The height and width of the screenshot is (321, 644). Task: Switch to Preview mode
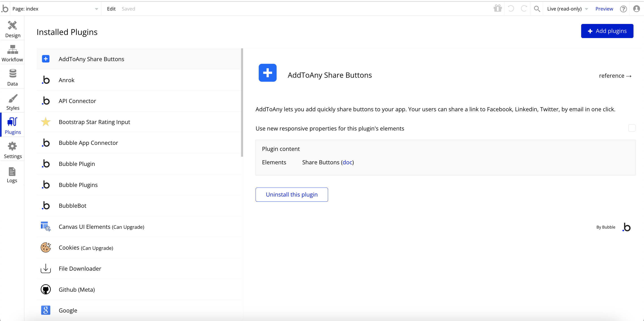coord(605,8)
